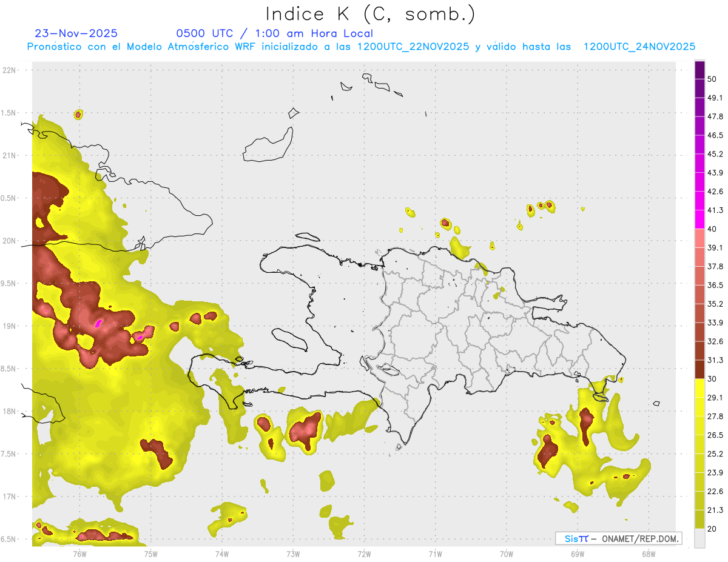Click the '69W' longitude label
The width and height of the screenshot is (728, 562).
(x=578, y=554)
